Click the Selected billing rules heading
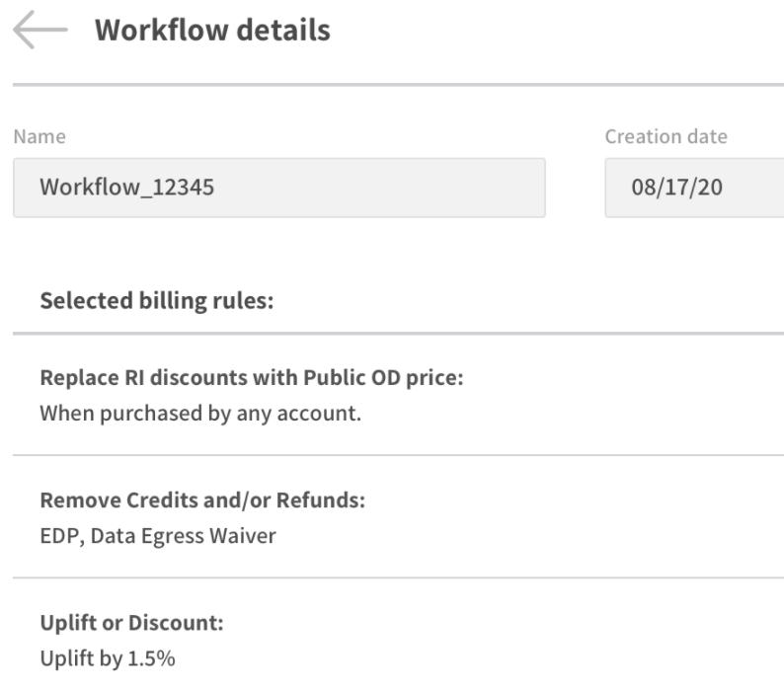This screenshot has width=784, height=691. [156, 301]
